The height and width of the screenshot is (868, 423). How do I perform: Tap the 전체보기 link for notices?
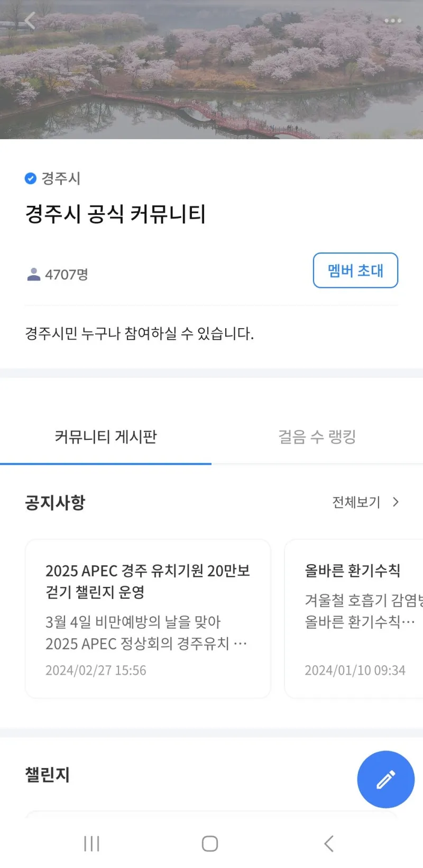356,502
